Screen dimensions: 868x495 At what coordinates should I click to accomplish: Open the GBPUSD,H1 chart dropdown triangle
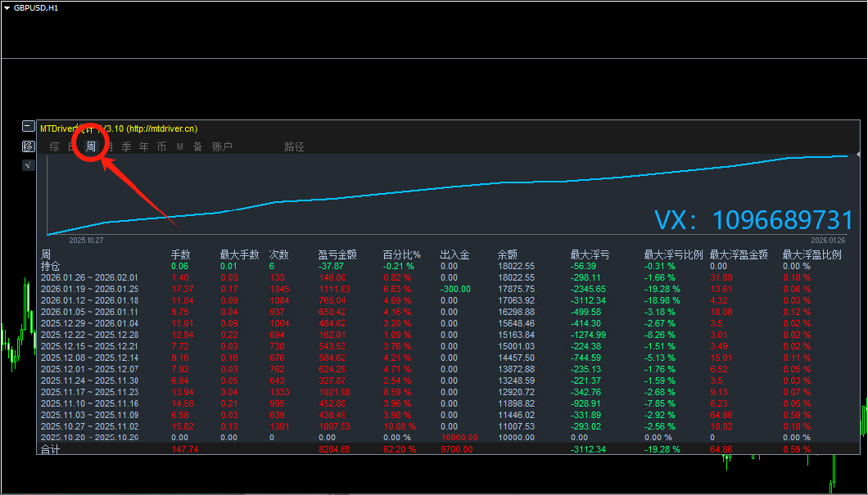(x=7, y=7)
